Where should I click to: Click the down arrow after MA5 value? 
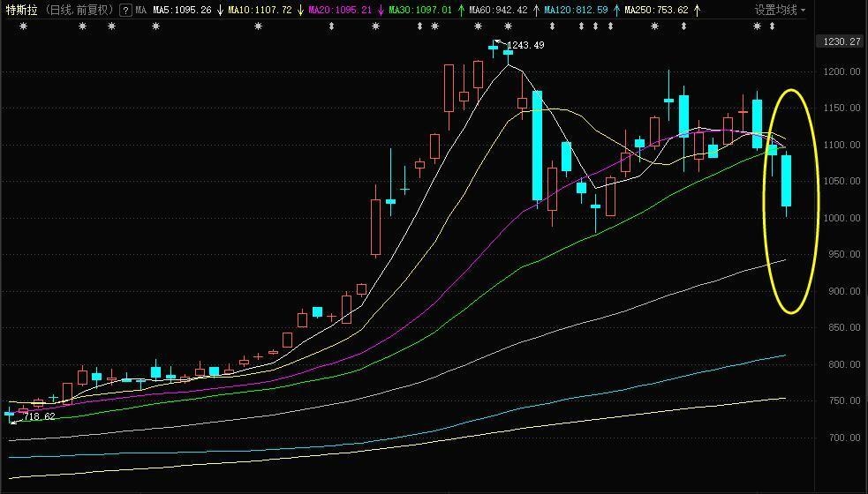tap(219, 11)
